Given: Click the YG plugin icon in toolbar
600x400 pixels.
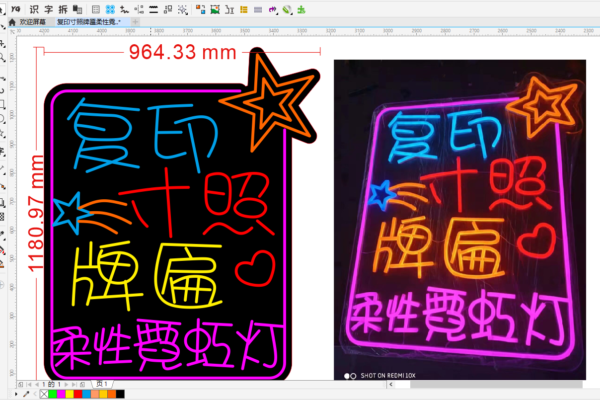Looking at the screenshot, I should pyautogui.click(x=16, y=9).
